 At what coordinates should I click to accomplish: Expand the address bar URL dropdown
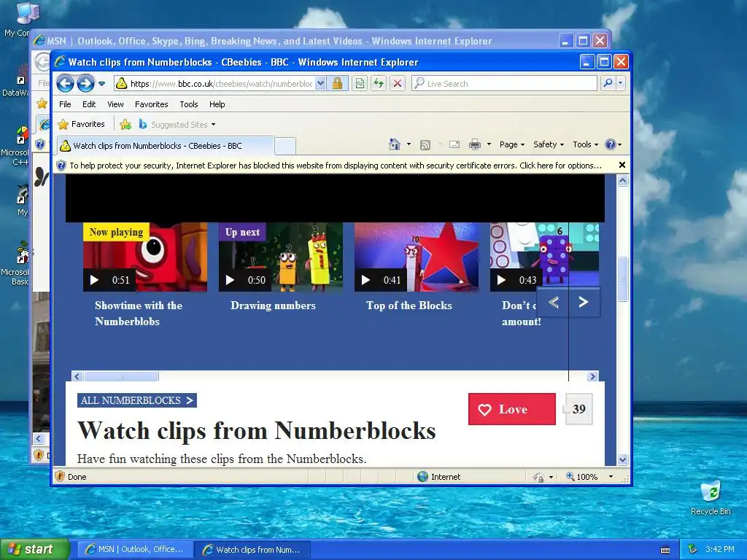coord(321,84)
